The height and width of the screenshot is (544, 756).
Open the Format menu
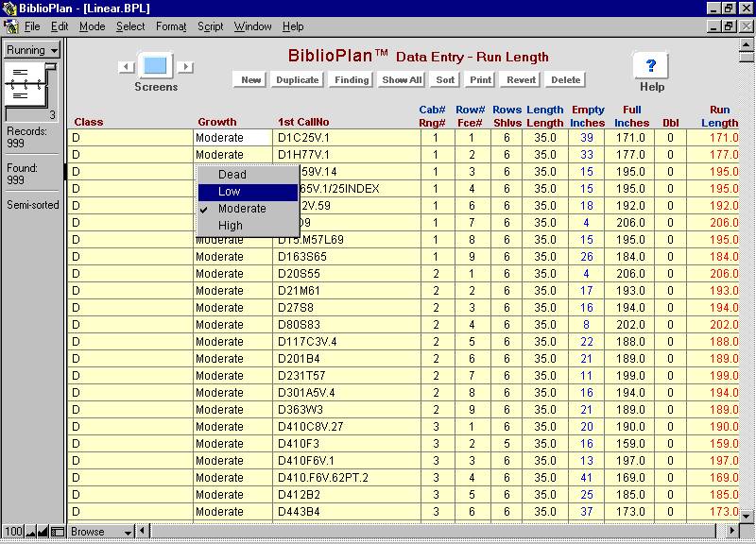pos(171,26)
